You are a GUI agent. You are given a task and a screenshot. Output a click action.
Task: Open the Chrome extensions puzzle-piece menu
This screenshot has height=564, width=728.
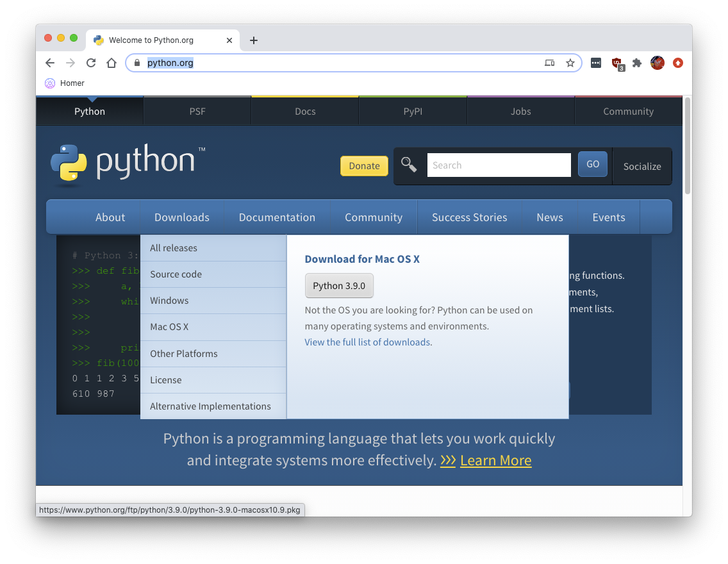point(636,63)
